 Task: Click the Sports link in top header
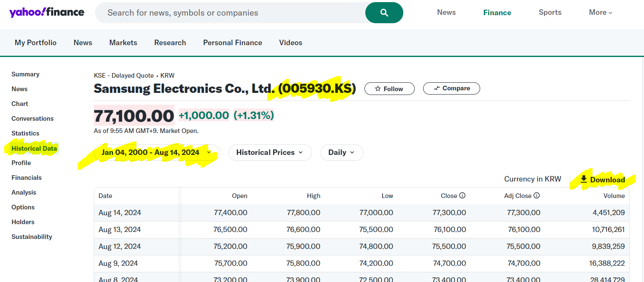[550, 12]
